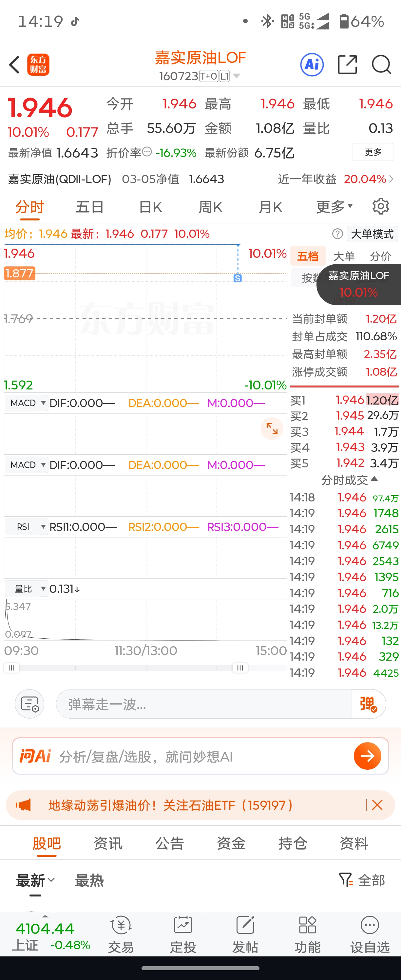Tap the 买2 1.945 order row

(x=344, y=415)
